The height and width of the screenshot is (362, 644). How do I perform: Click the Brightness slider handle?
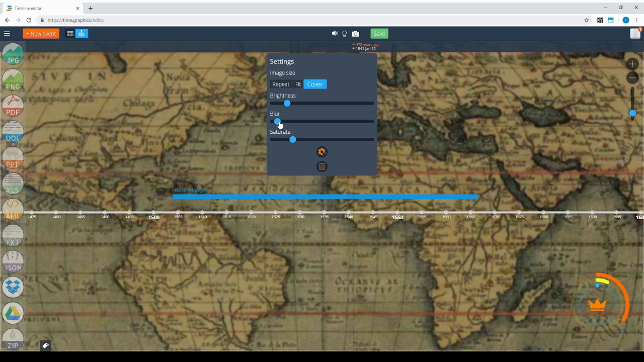pos(287,103)
